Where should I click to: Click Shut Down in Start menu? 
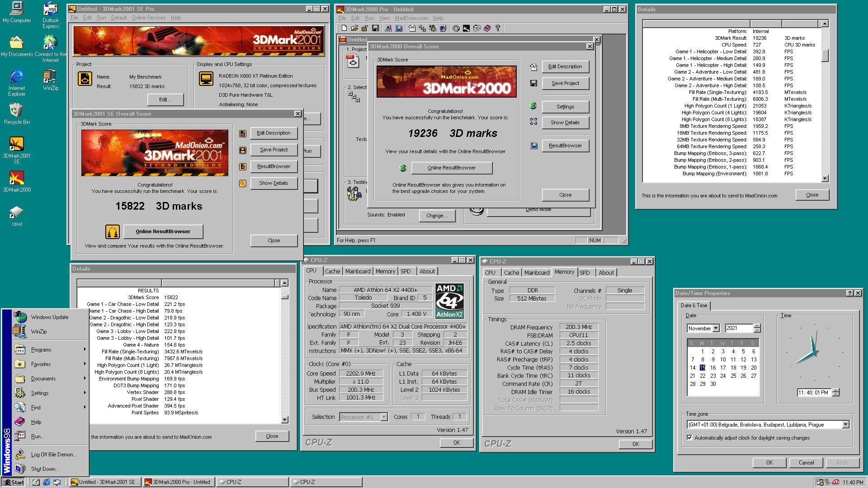pos(50,469)
